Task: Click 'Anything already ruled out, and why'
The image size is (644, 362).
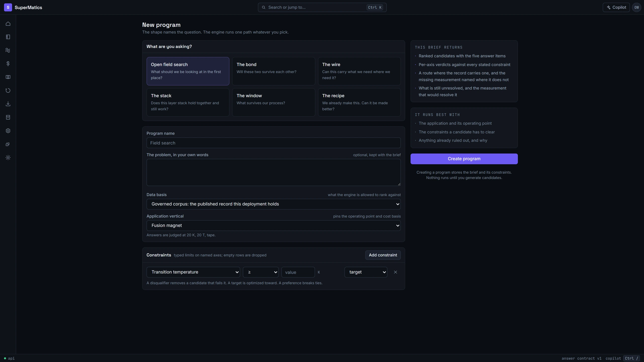Action: [x=453, y=140]
